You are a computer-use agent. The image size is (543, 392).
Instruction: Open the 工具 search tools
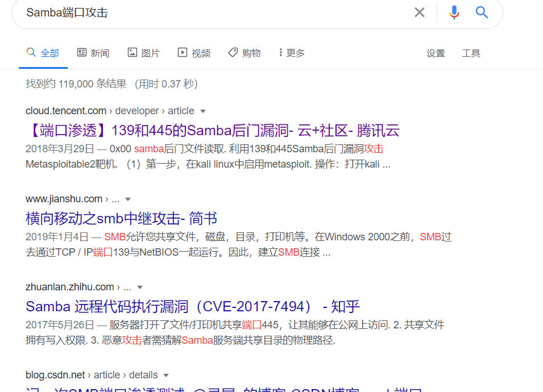pyautogui.click(x=471, y=53)
